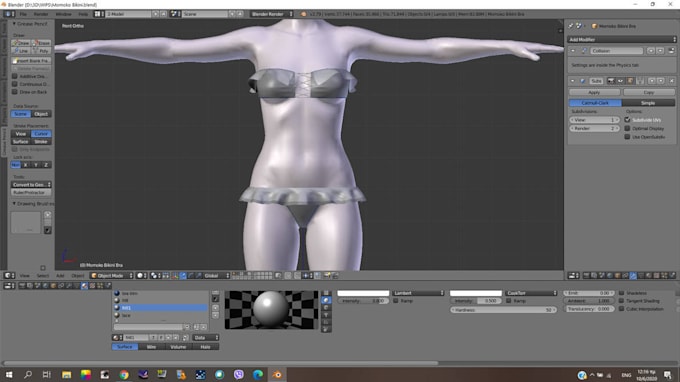Viewport: 680px width, 382px height.
Task: Open Windows Start menu
Action: tap(9, 375)
